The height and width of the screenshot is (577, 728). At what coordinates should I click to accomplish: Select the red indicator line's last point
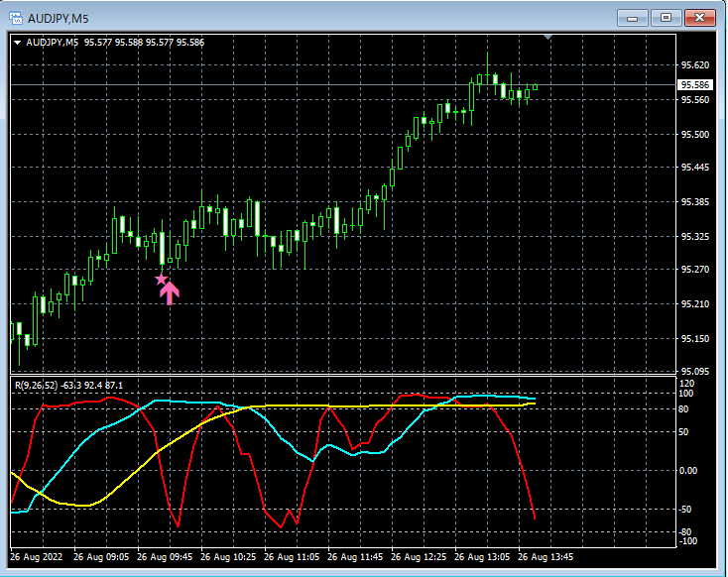pos(535,519)
